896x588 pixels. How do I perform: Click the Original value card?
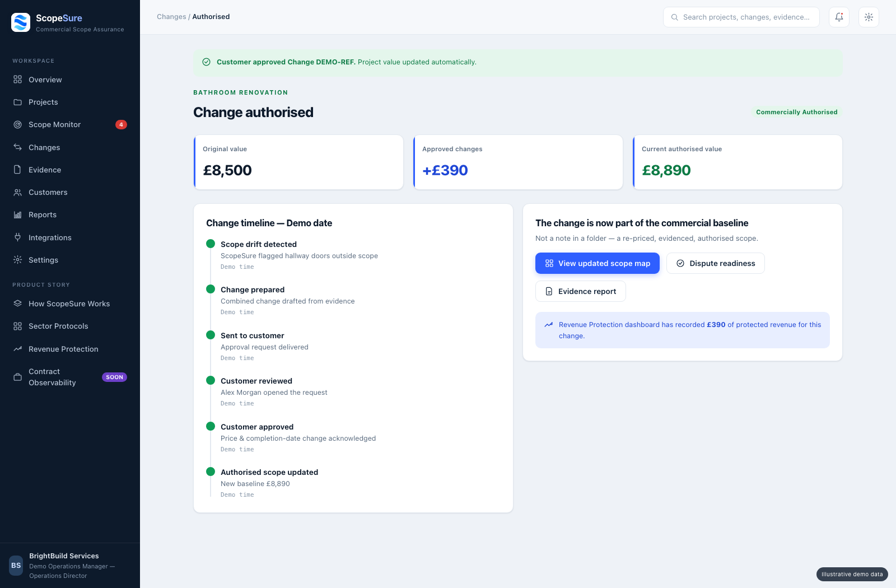298,162
